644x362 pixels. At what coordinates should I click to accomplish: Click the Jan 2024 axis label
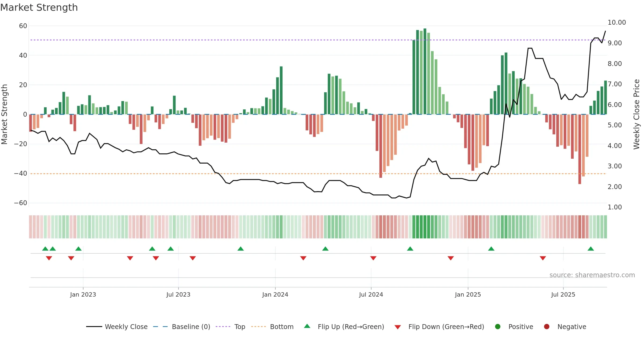pos(275,294)
